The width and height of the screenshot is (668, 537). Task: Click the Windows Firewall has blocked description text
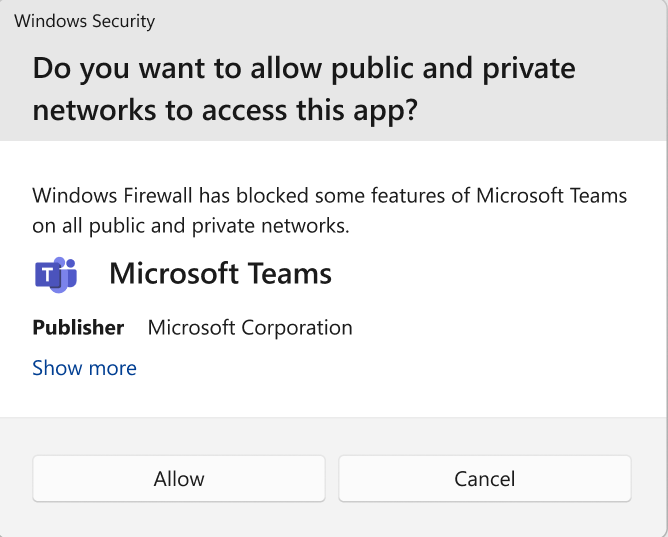[329, 210]
